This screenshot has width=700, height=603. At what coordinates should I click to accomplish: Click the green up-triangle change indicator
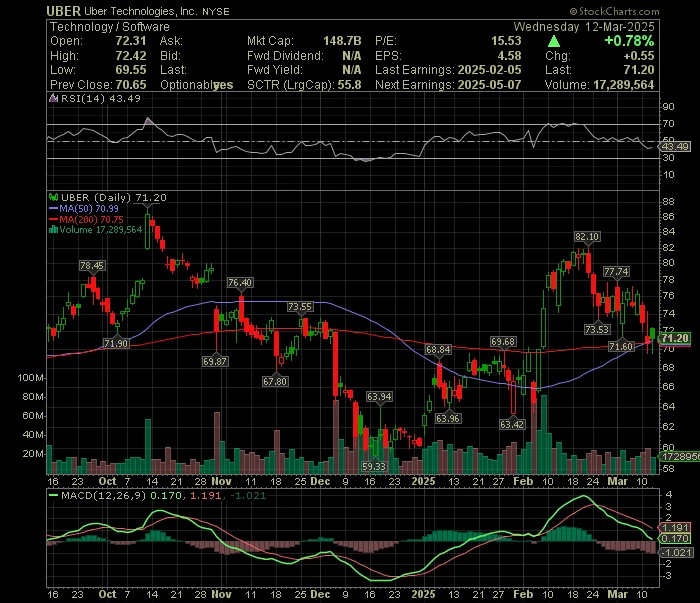pos(554,42)
